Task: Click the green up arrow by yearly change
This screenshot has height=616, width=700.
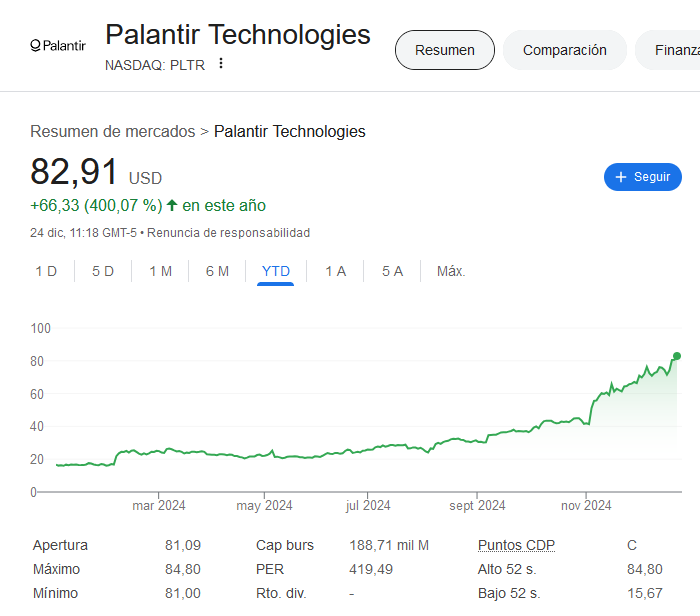Action: coord(172,205)
